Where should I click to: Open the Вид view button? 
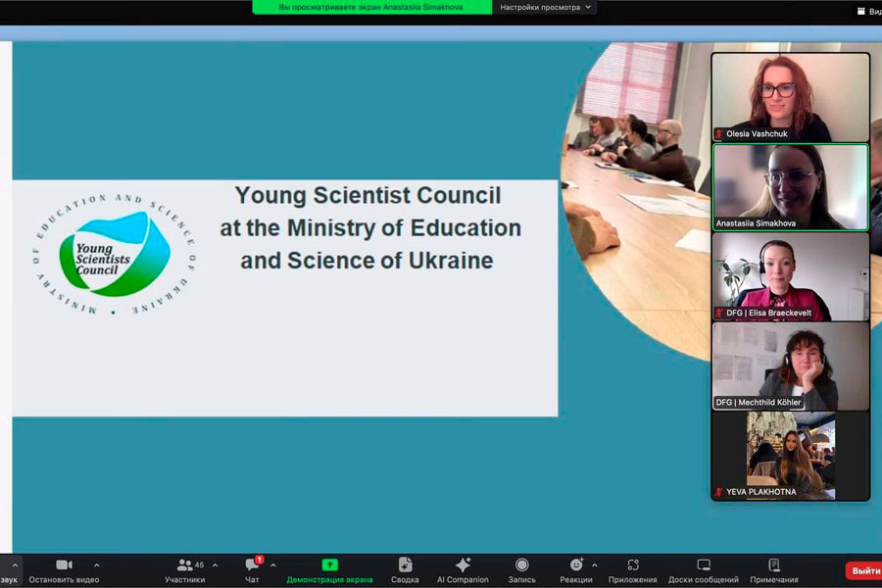click(869, 11)
